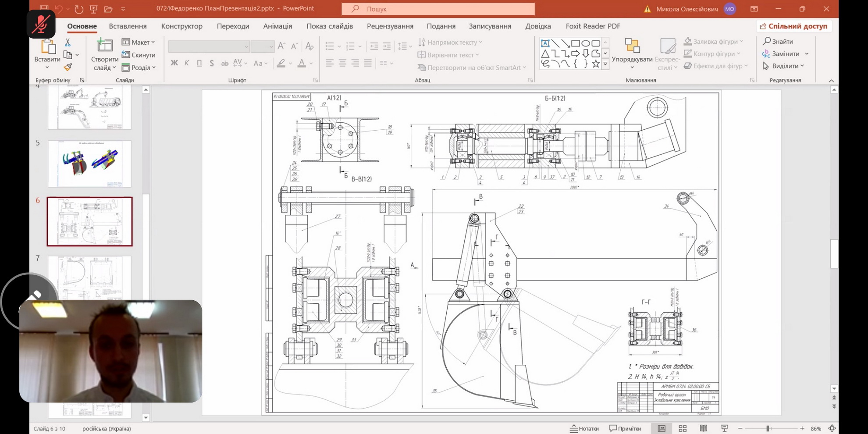Align text left in paragraph group

pyautogui.click(x=330, y=63)
